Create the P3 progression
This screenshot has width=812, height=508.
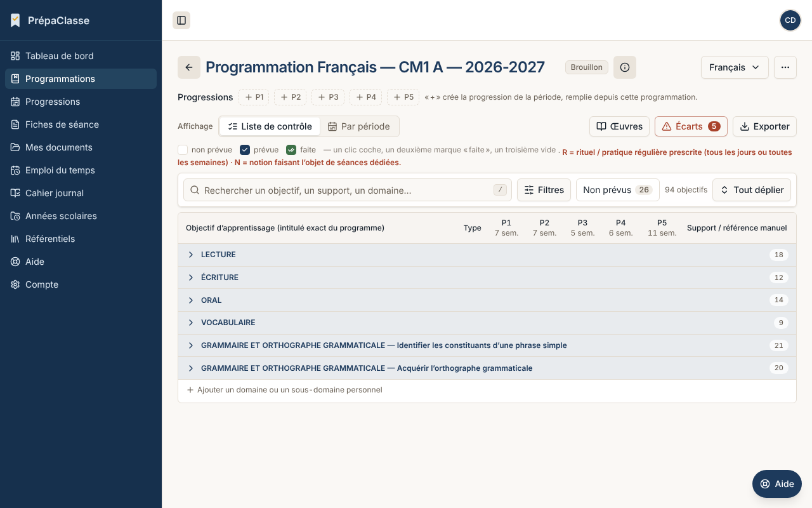328,97
